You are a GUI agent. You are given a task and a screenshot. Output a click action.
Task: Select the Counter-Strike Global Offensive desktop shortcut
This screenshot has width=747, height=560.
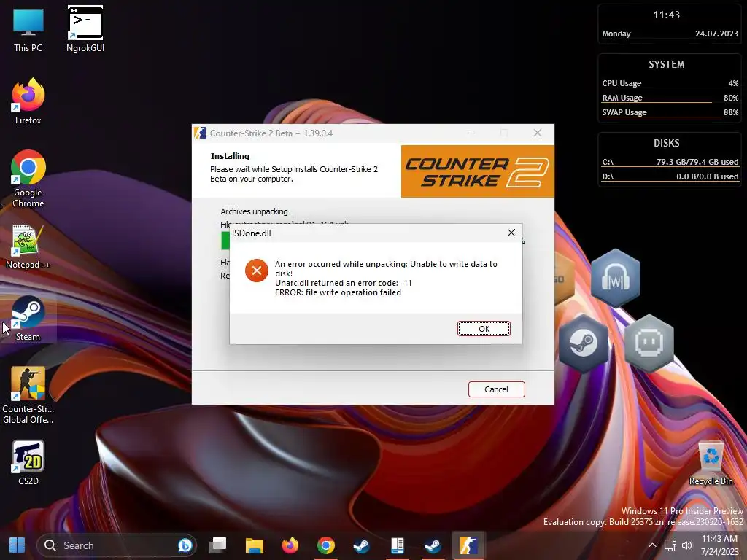pos(28,395)
